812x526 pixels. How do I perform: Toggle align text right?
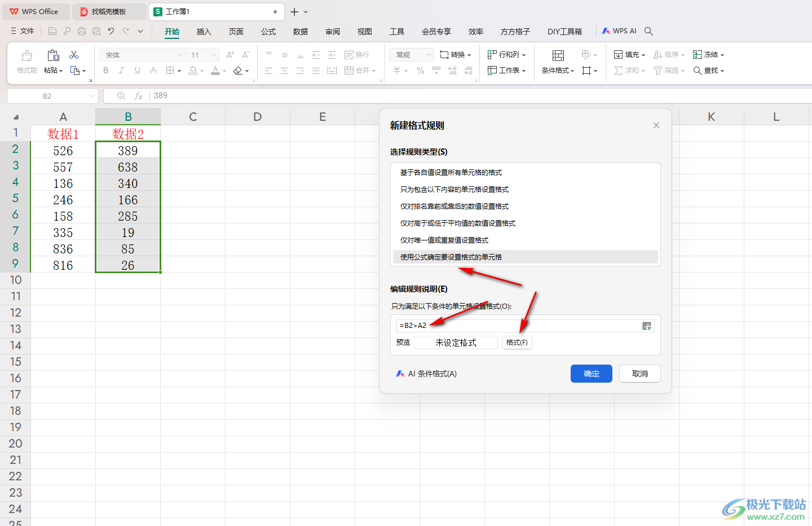[300, 71]
